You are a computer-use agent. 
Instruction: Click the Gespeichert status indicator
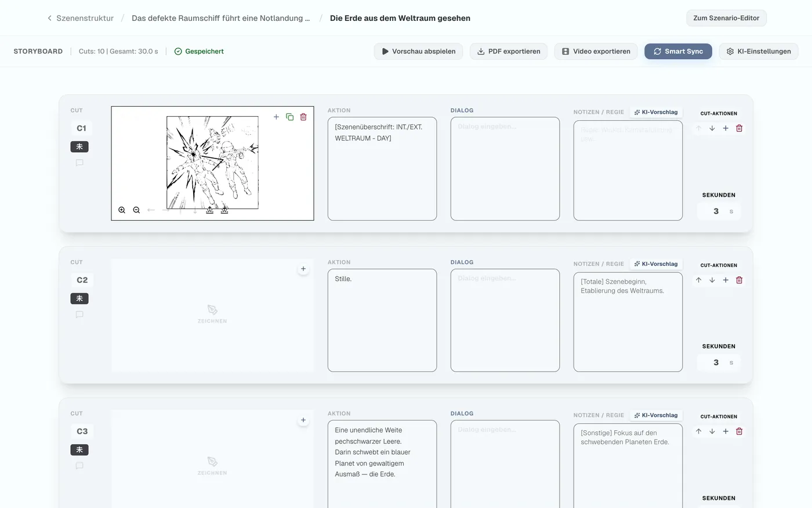pos(199,51)
